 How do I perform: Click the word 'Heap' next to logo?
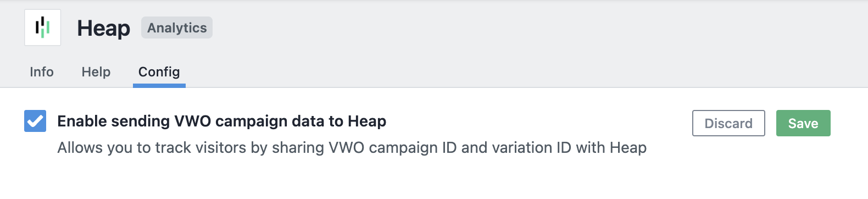tap(104, 28)
